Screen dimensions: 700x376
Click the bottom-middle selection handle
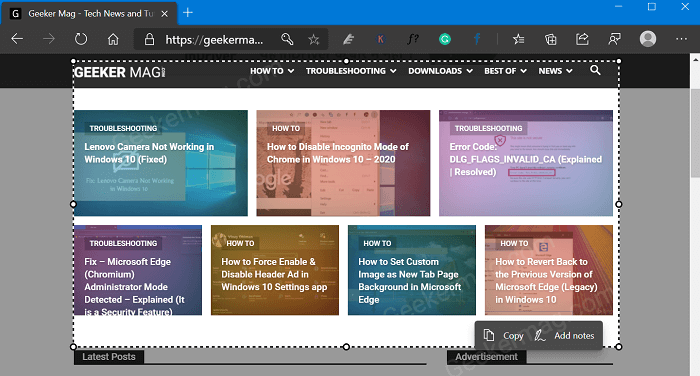(346, 347)
